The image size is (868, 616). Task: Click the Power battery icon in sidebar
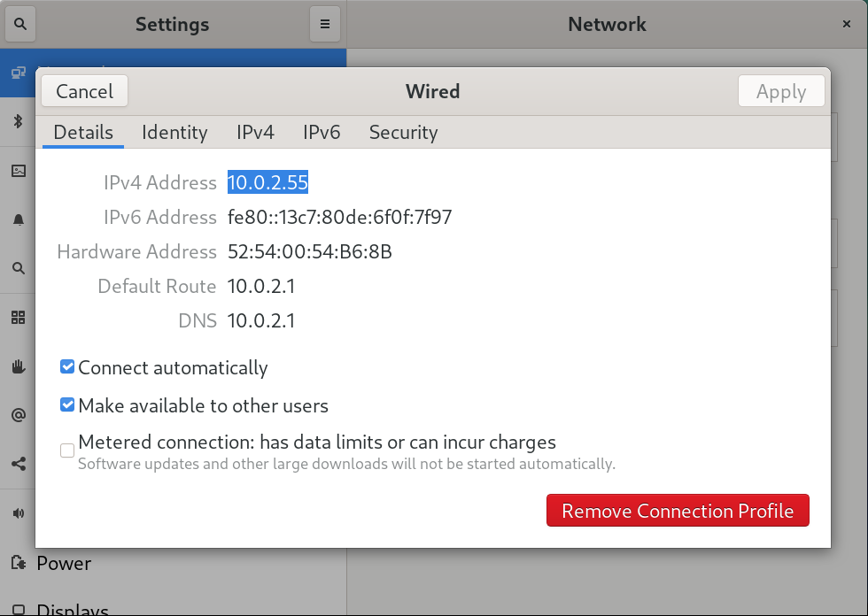click(19, 563)
